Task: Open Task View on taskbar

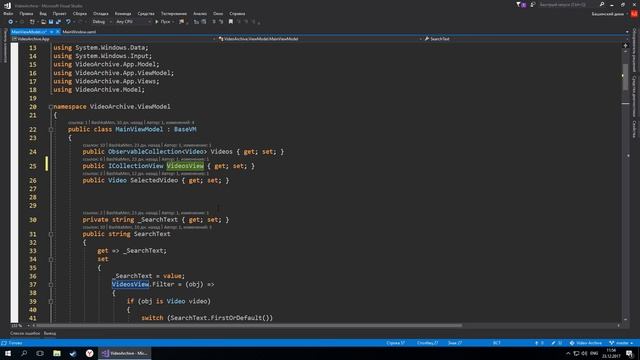Action: (x=40, y=353)
